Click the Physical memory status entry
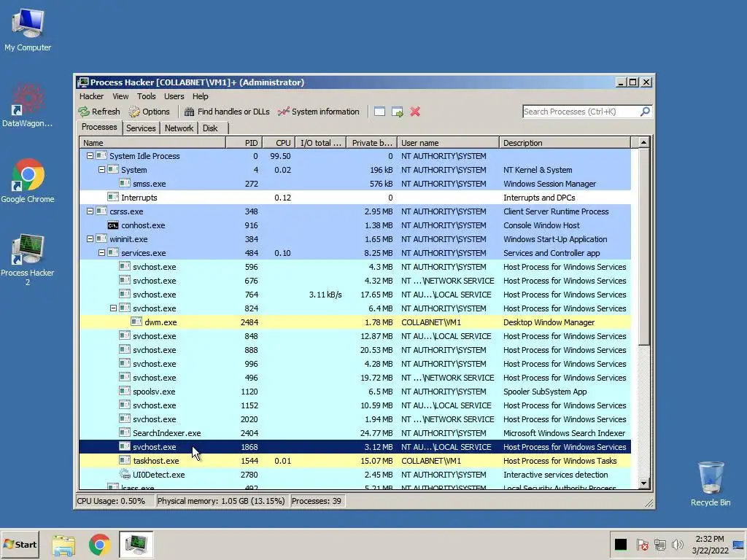Viewport: 747px width, 560px height. click(221, 501)
